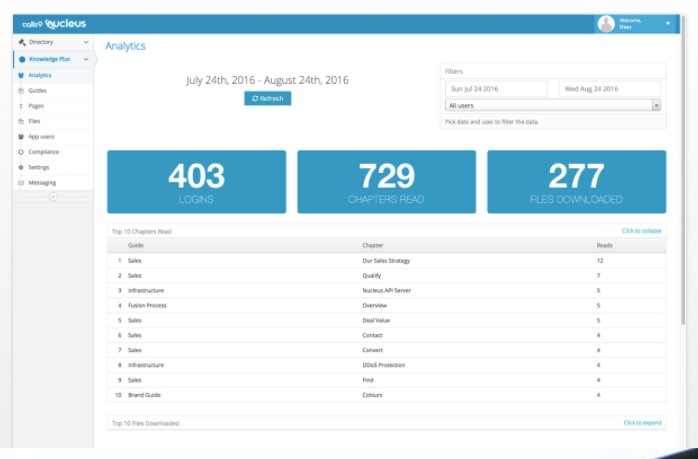Open Settings in the sidebar
This screenshot has width=698, height=459.
coord(53,167)
